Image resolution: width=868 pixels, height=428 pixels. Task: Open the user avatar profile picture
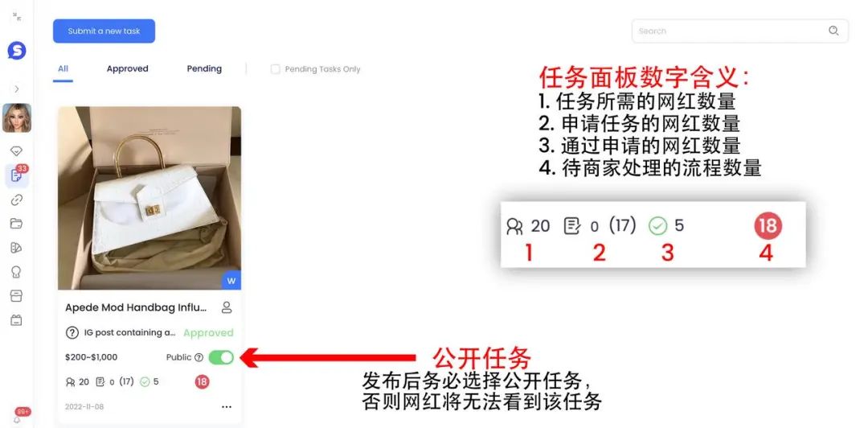click(x=17, y=117)
